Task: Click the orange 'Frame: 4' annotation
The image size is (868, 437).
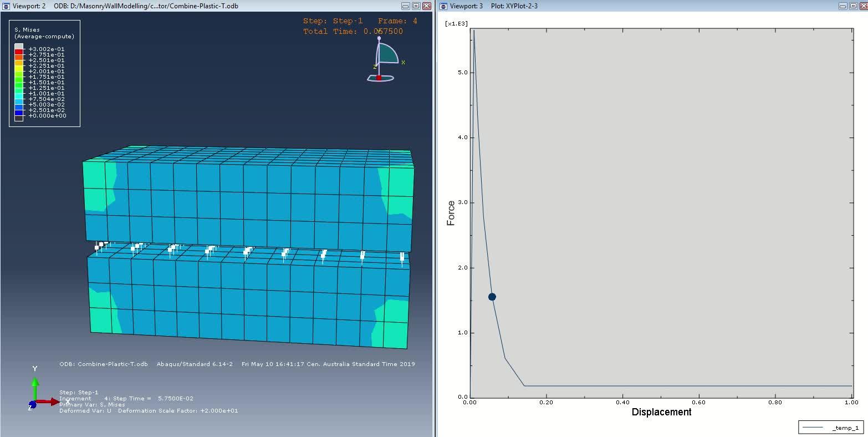Action: 397,21
